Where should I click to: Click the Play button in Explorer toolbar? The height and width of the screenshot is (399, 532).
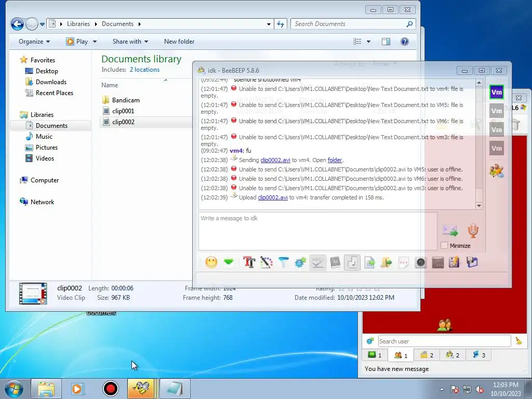(x=77, y=42)
